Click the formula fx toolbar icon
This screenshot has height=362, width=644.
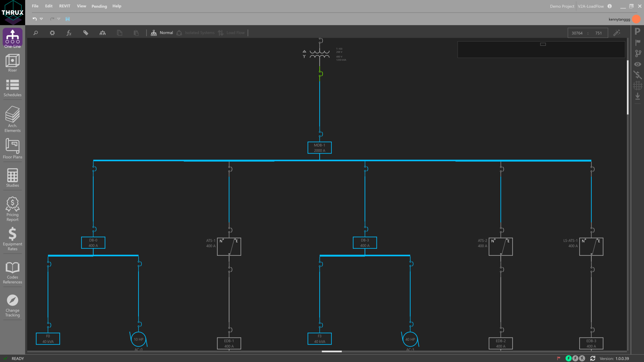pos(69,33)
